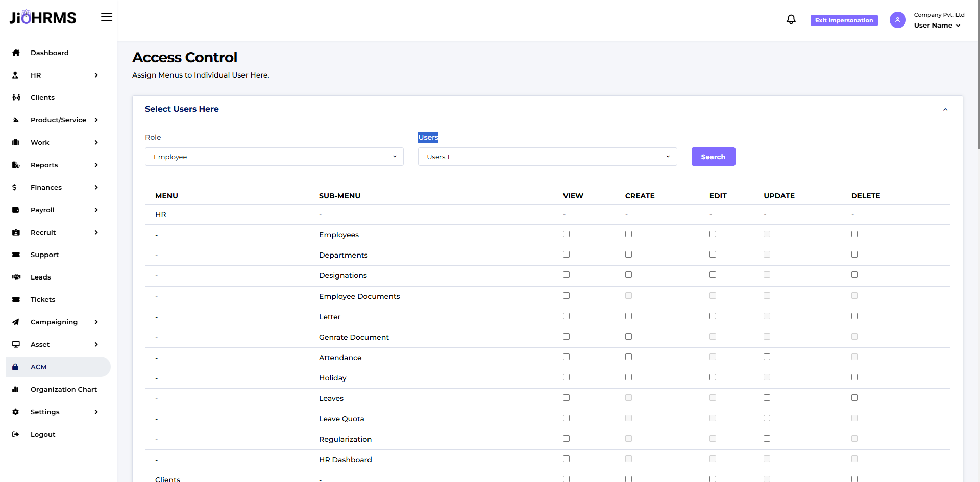The width and height of the screenshot is (980, 482).
Task: Open the Finances dollar icon
Action: 14,187
